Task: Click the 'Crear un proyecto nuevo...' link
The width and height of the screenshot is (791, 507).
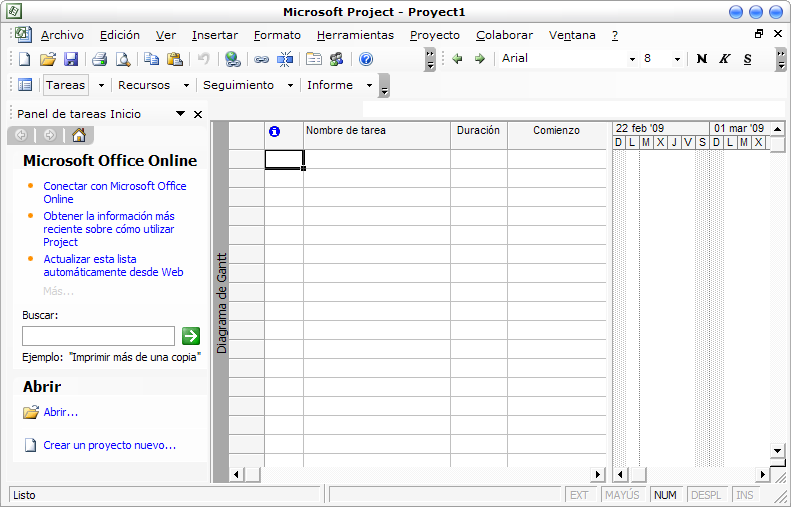Action: click(109, 445)
